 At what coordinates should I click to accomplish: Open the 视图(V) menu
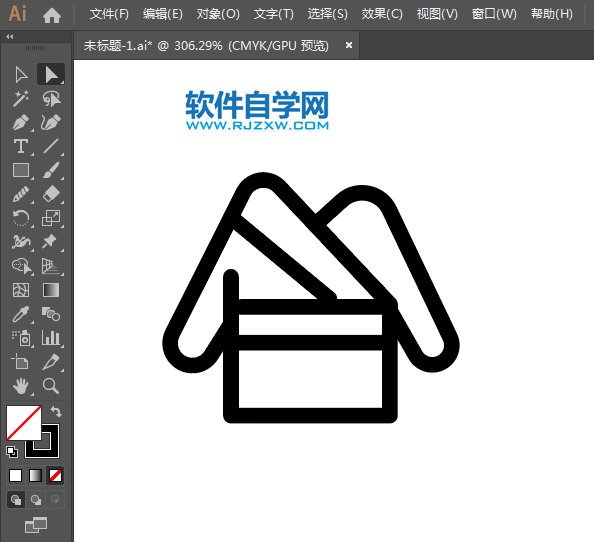click(437, 14)
